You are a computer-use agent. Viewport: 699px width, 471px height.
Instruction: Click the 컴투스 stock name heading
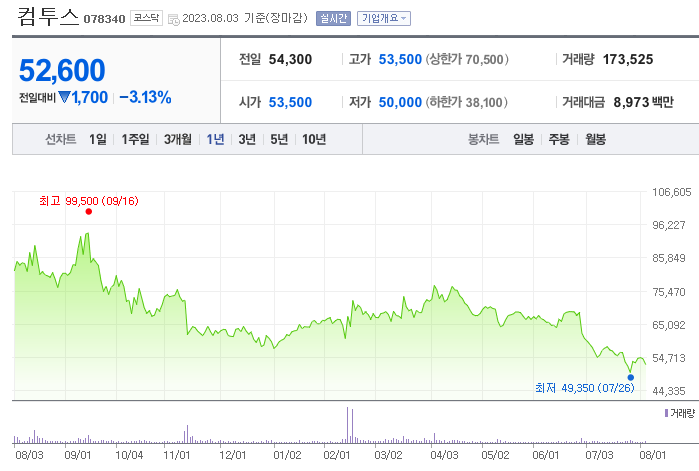48,16
